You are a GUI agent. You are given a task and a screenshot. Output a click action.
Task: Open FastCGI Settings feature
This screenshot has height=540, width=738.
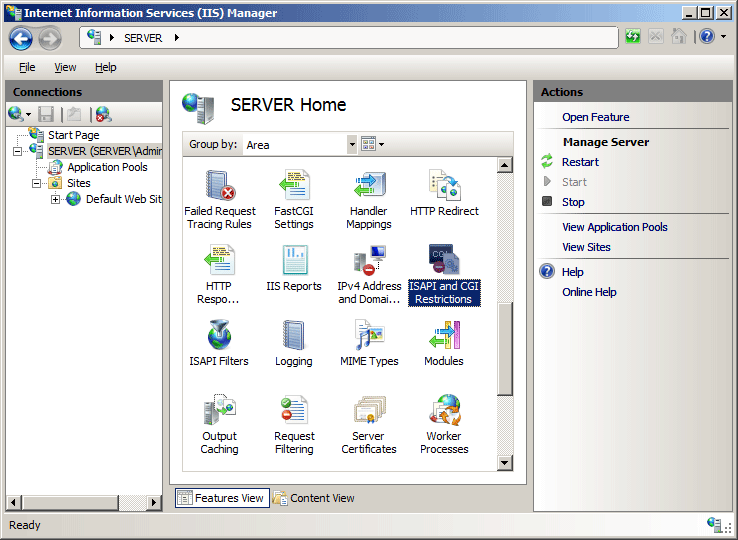pos(294,200)
